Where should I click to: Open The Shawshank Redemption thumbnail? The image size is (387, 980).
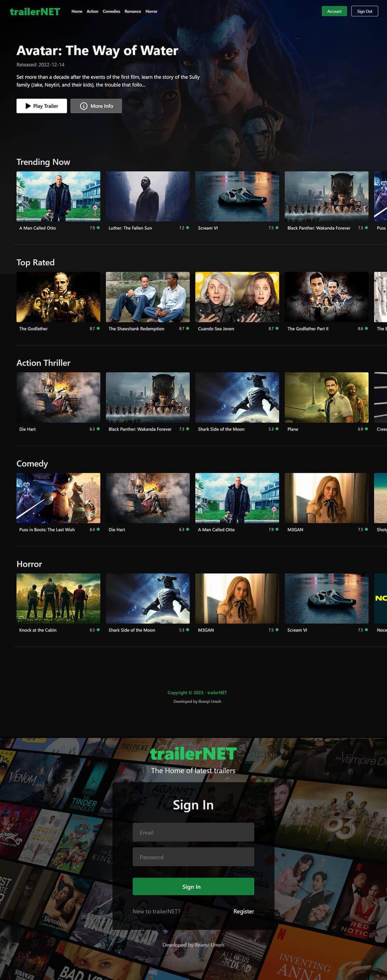[148, 297]
